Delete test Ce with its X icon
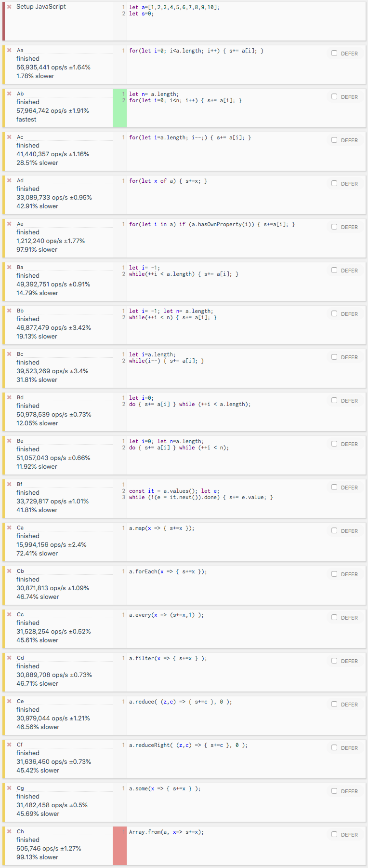This screenshot has height=868, width=368. (x=9, y=701)
